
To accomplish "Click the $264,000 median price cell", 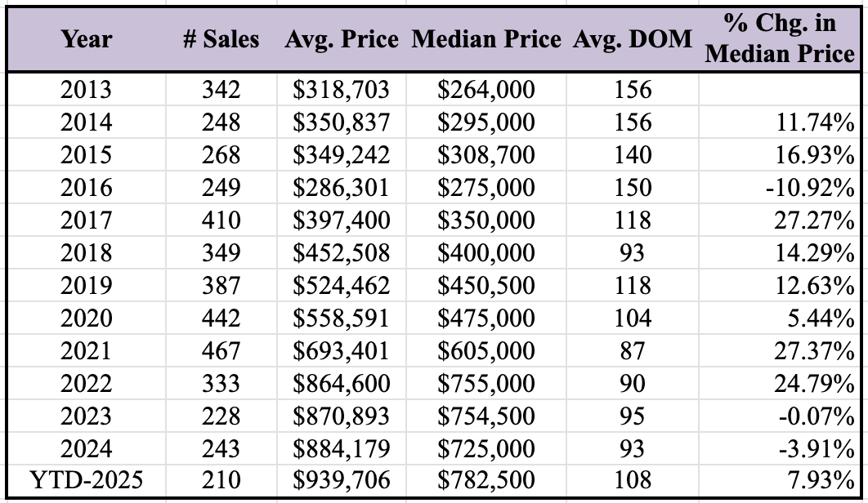I will (486, 89).
